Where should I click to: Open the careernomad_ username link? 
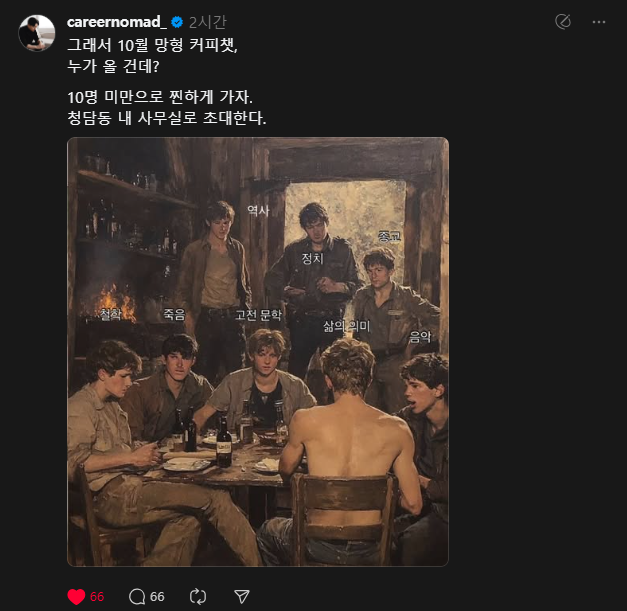click(x=117, y=22)
